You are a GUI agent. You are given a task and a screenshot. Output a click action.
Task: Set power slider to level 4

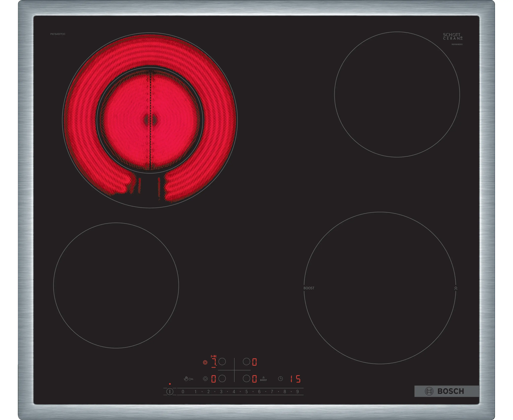click(x=234, y=392)
